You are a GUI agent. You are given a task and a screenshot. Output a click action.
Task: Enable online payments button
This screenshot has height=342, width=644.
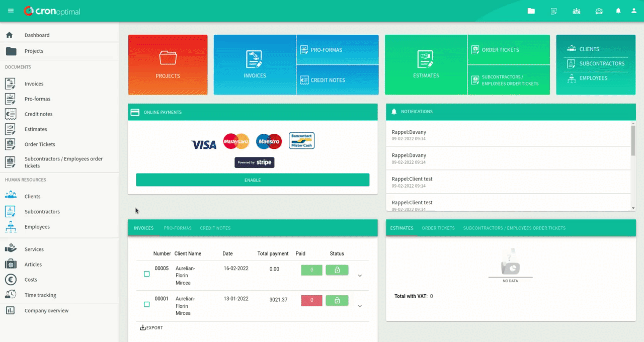point(253,180)
